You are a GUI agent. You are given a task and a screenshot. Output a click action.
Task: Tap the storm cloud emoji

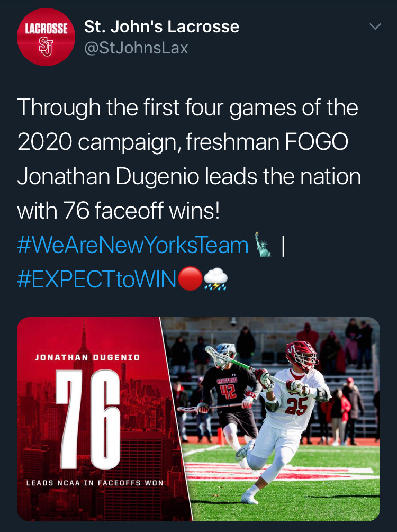[216, 279]
